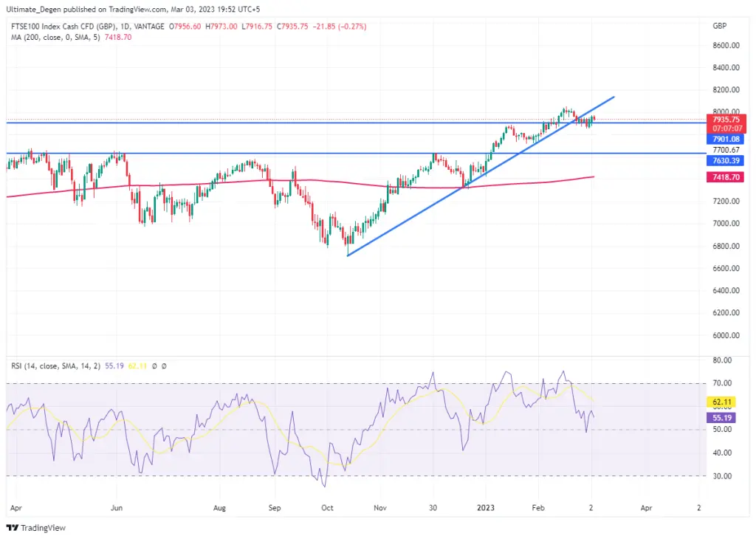Click the 80.00 RSI axis label
Viewport: 756px width, 539px height.
(x=722, y=360)
